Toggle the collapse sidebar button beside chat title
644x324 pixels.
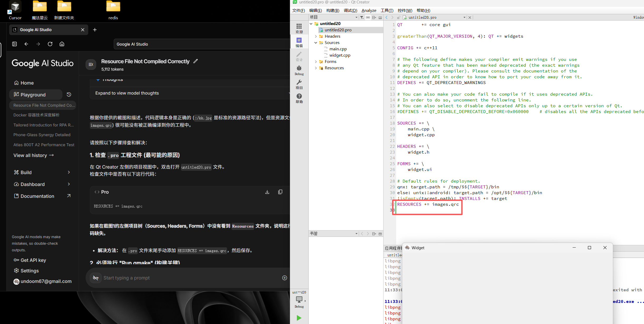pos(91,65)
